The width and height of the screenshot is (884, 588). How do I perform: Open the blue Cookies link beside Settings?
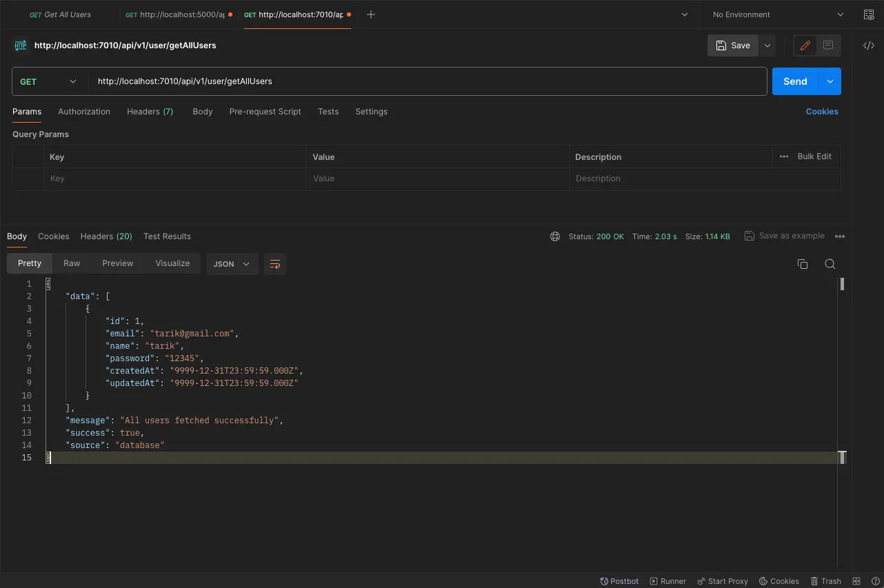822,112
